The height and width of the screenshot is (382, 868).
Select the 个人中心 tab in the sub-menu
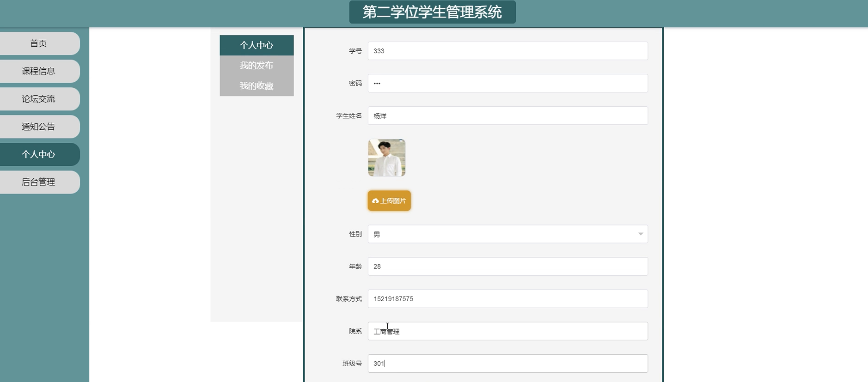pos(257,45)
